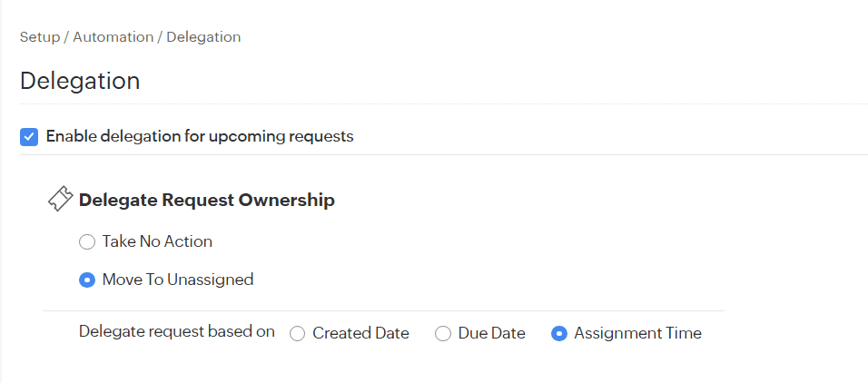Viewport: 868px width, 383px height.
Task: Click the 'Created Date' option label
Action: (360, 334)
